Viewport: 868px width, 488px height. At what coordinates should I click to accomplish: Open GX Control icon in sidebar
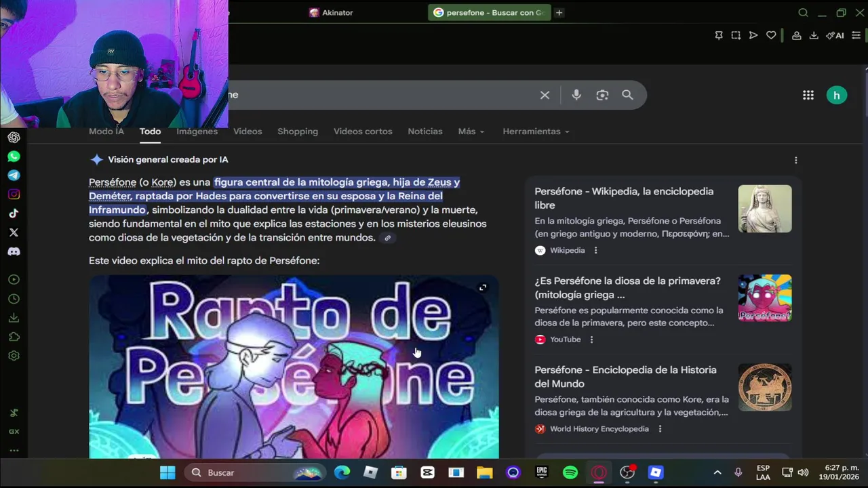tap(14, 431)
